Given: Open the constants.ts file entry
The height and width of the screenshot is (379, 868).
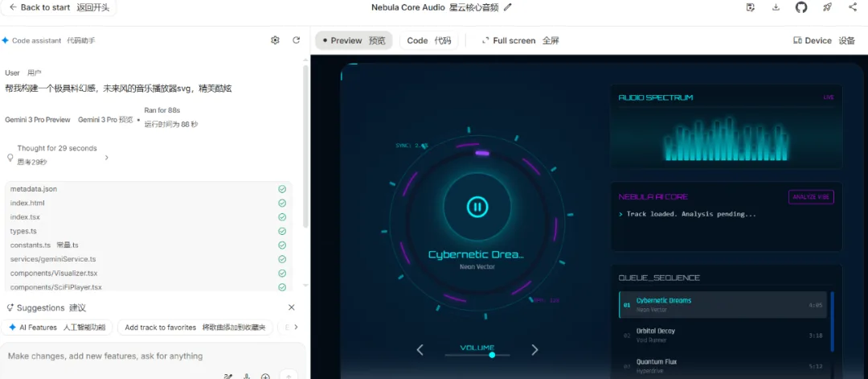Looking at the screenshot, I should pos(149,245).
